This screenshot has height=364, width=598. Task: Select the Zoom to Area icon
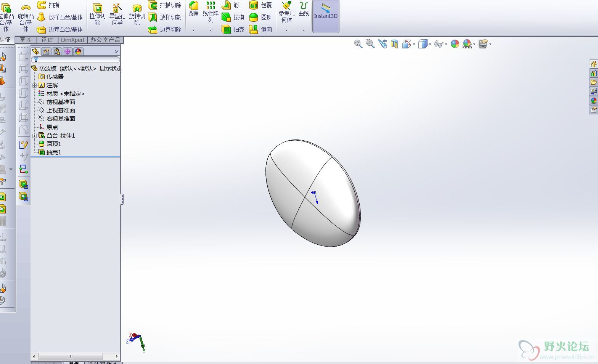370,44
